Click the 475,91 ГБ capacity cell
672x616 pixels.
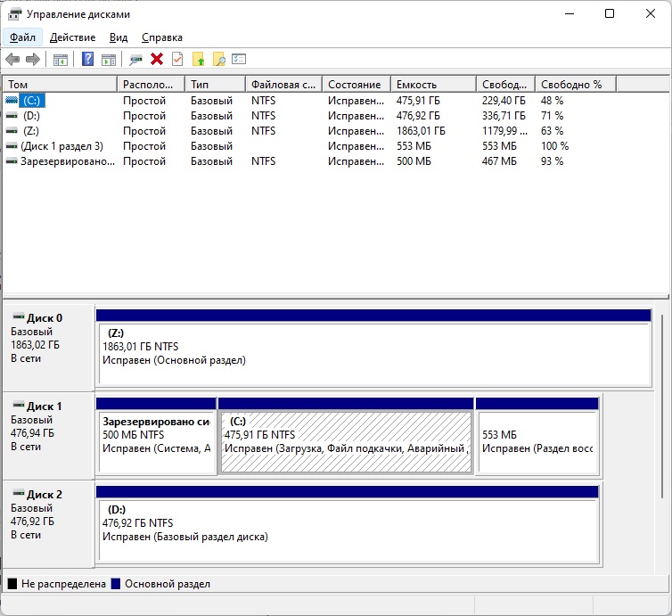pos(418,101)
